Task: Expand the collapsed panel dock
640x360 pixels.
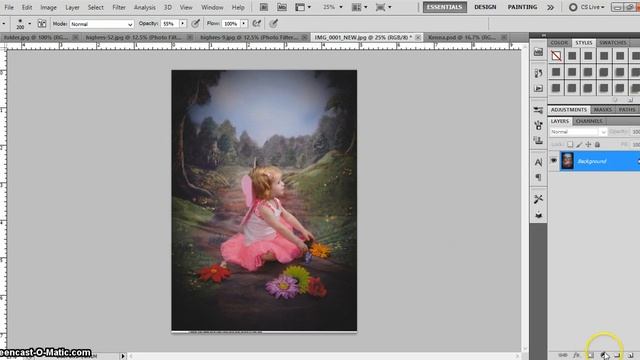Action: point(544,36)
